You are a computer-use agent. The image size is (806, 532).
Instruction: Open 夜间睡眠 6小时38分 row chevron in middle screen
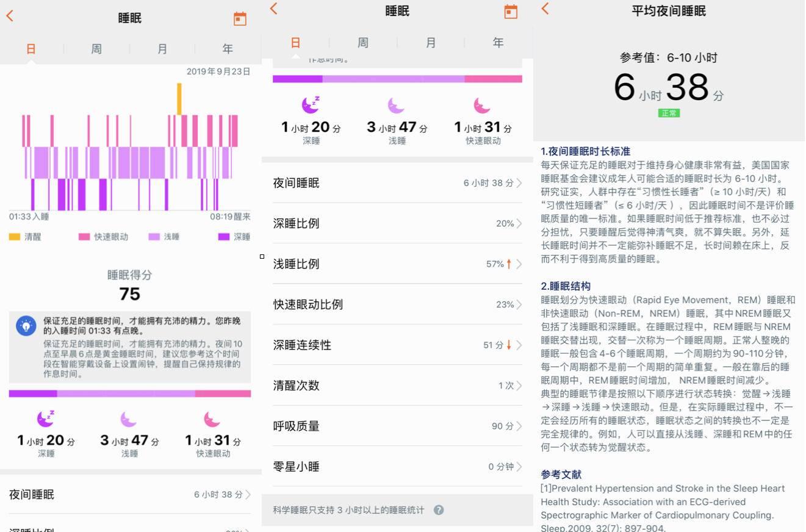519,183
